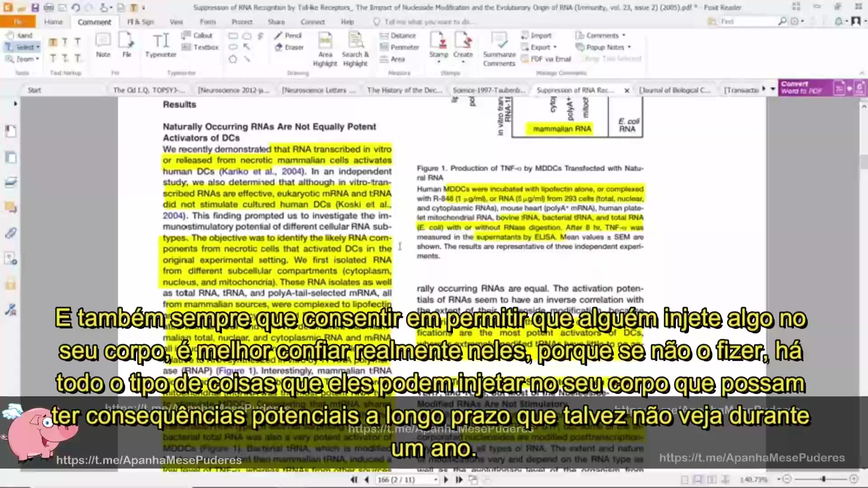868x488 pixels.
Task: Expand the Select tool dropdown
Action: 38,47
